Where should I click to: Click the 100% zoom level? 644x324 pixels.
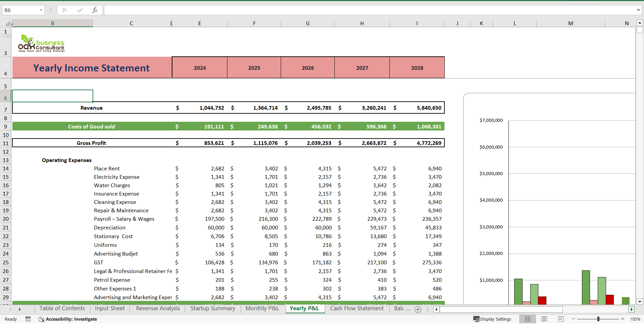coord(635,319)
